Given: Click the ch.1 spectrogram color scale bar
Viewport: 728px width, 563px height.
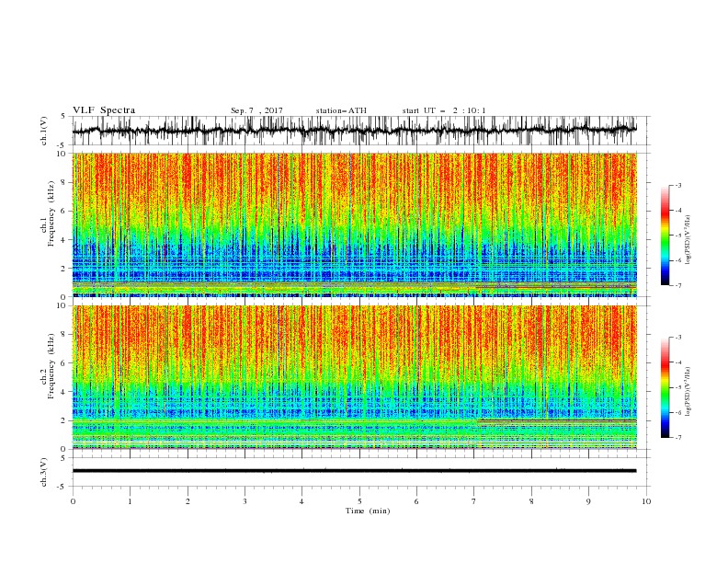Looking at the screenshot, I should tap(665, 236).
